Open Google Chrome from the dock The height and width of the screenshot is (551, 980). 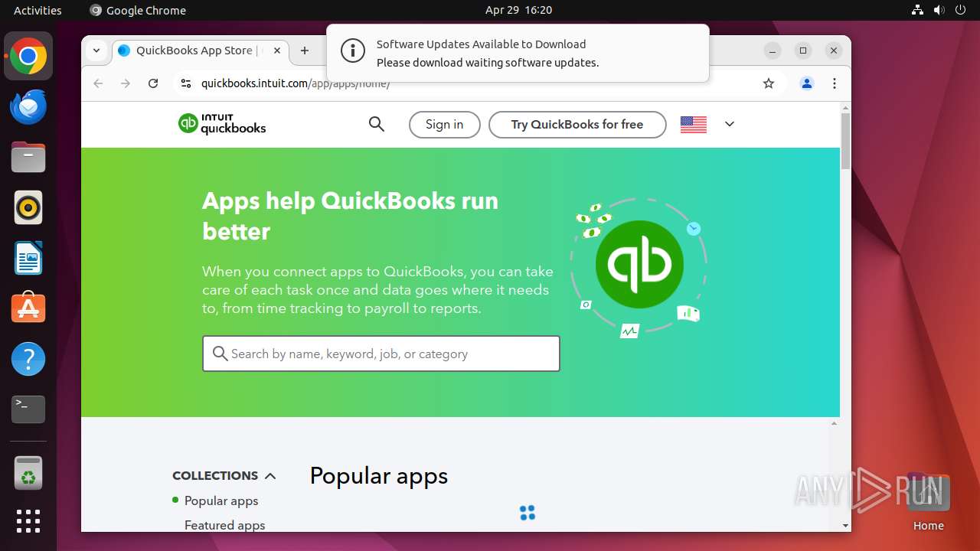tap(28, 57)
